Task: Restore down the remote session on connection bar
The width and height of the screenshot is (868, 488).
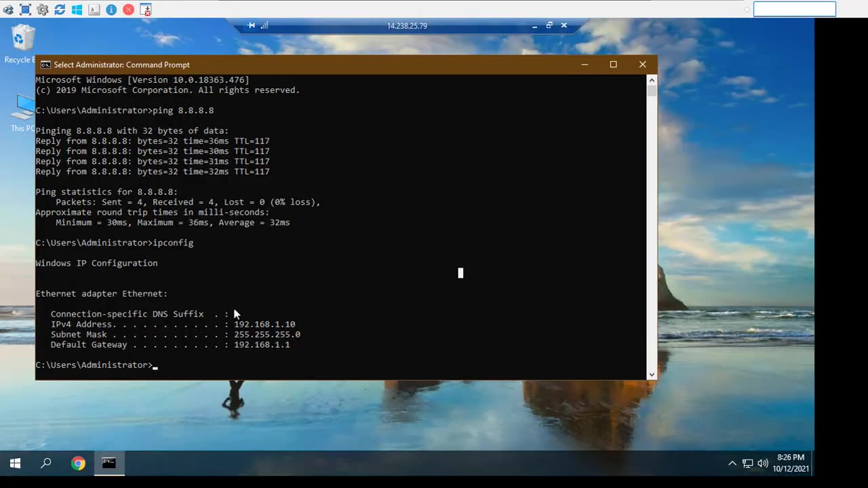Action: click(549, 26)
